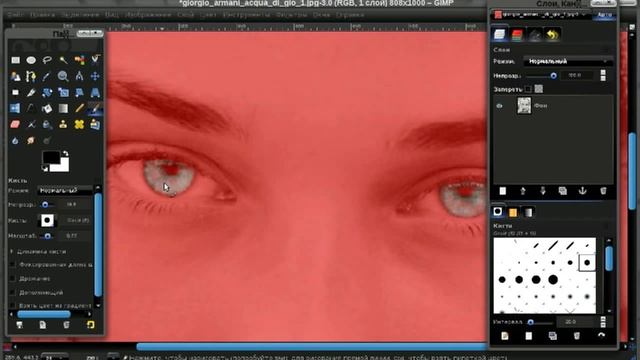Select the Smudge tool
This screenshot has height=360, width=640.
pyautogui.click(x=31, y=141)
